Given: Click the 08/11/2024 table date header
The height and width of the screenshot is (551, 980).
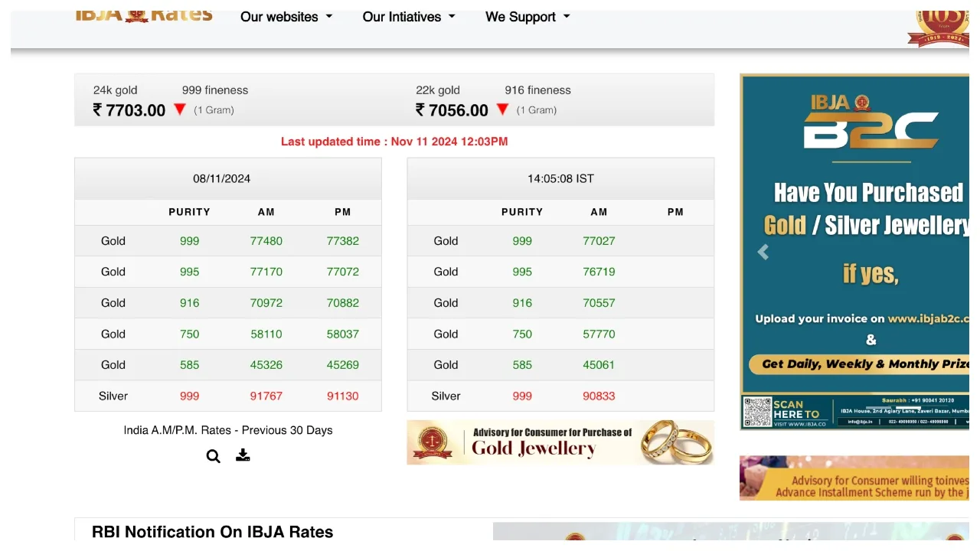Looking at the screenshot, I should [222, 178].
